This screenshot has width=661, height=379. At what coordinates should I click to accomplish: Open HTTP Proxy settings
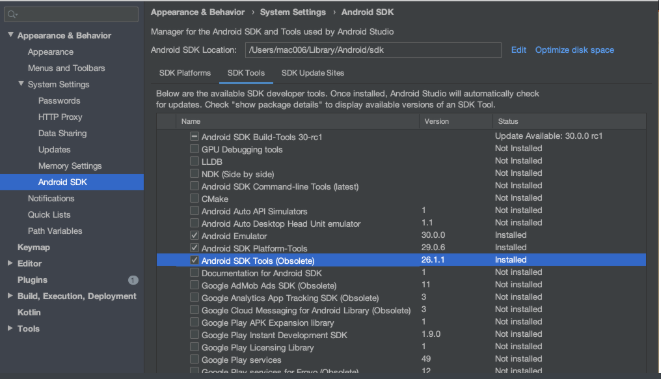[x=60, y=117]
